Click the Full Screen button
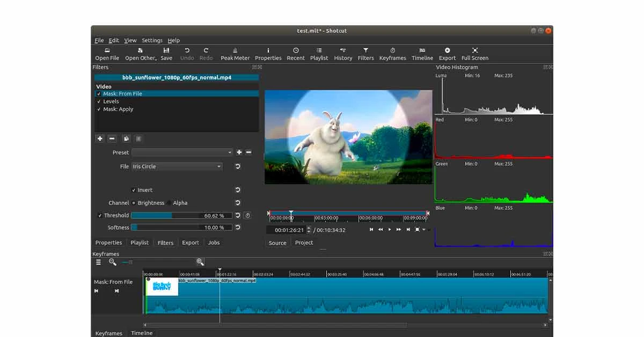Screen dimensions: 644x337 474,54
